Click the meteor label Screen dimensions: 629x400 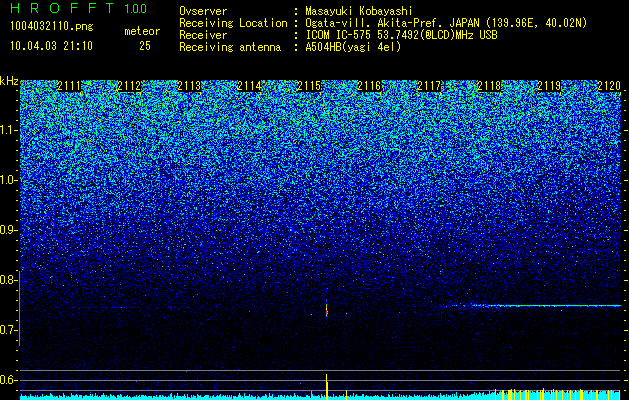142,31
